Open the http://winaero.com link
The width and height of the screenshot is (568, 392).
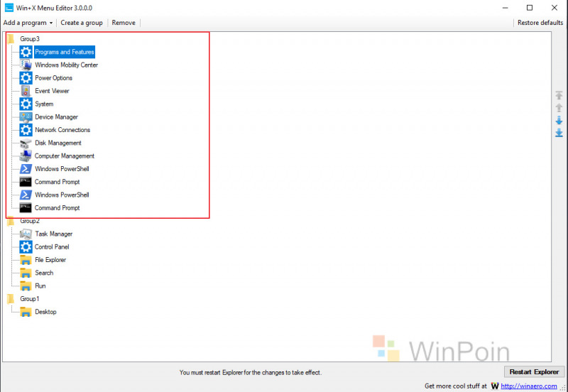529,386
